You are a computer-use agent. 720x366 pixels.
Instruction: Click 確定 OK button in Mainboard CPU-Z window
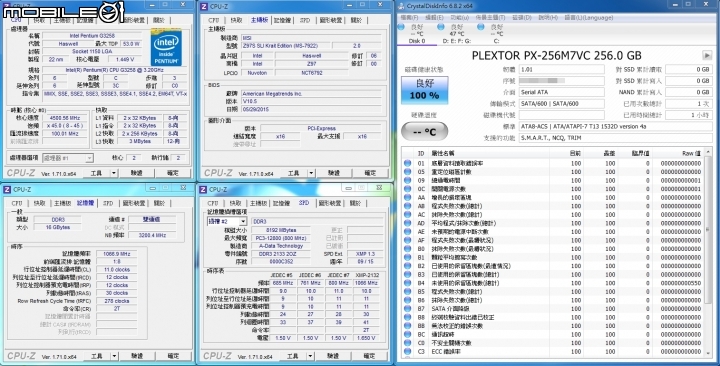pos(370,173)
